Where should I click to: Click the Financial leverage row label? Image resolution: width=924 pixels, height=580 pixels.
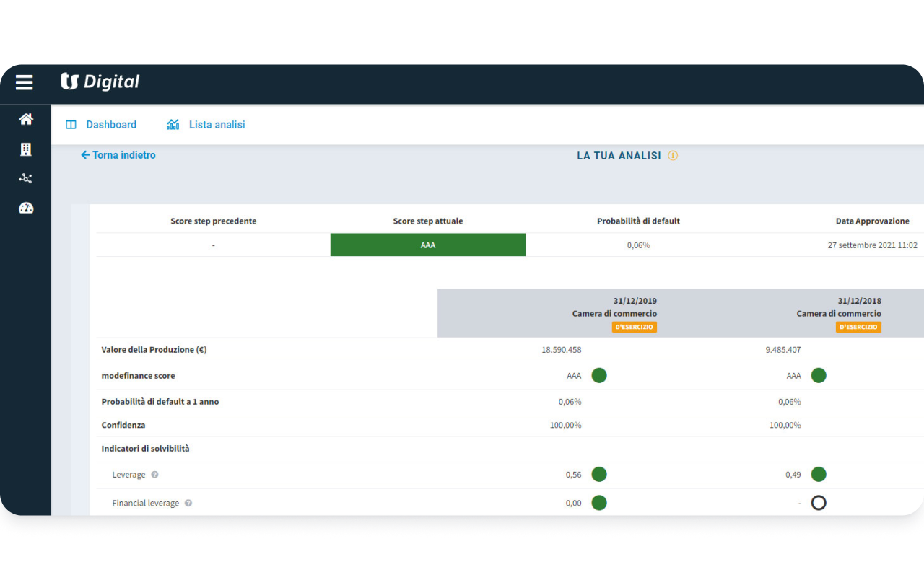pyautogui.click(x=146, y=504)
